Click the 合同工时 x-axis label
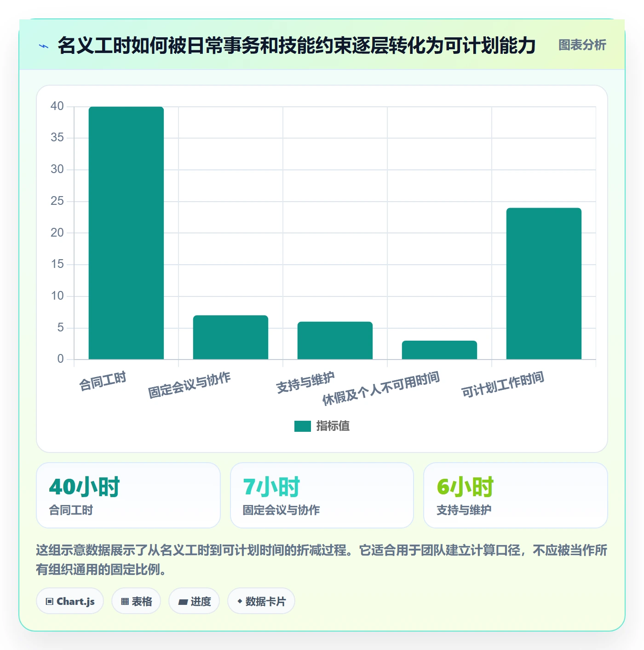Image resolution: width=644 pixels, height=650 pixels. coord(103,382)
